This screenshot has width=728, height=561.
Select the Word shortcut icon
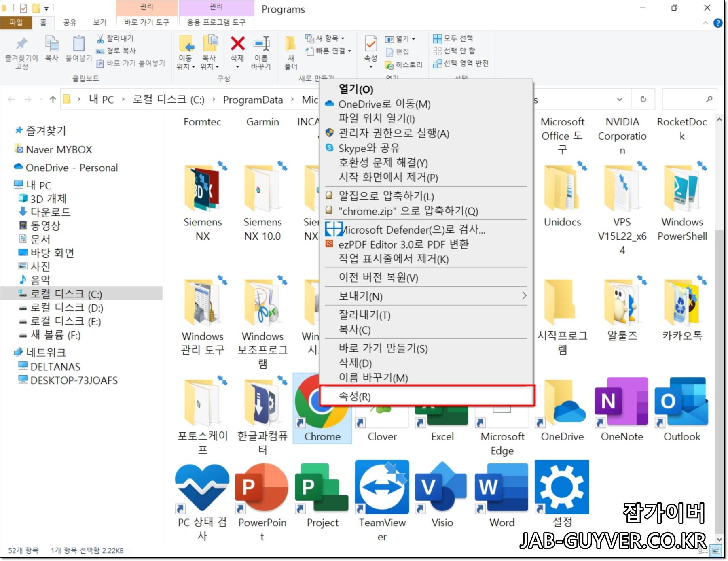click(502, 488)
